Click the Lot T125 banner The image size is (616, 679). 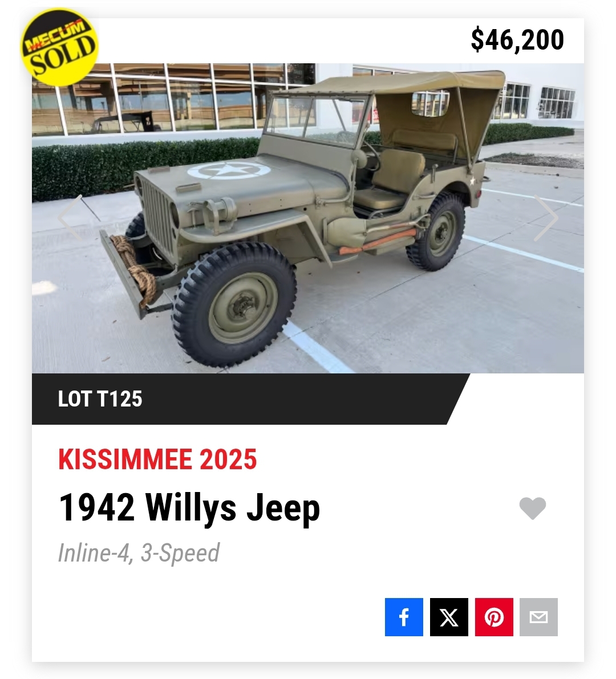click(100, 399)
